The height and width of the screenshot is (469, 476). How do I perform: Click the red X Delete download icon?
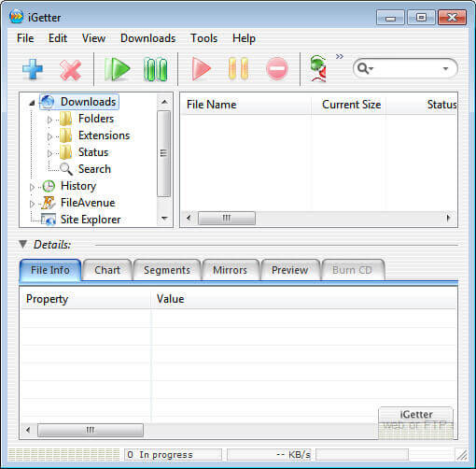click(x=70, y=70)
